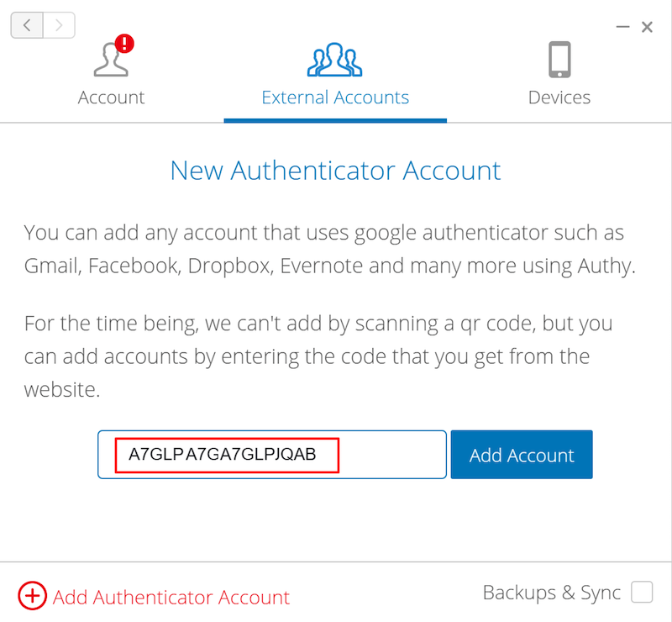672x622 pixels.
Task: Click the entered code A7GLPA7GA7GLPJQAB
Action: (223, 454)
